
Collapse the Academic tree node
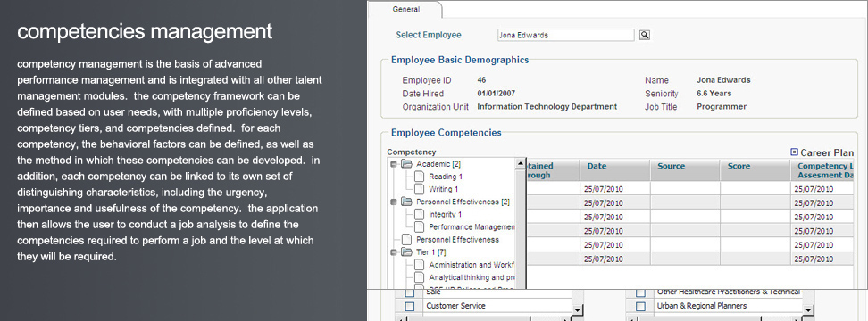pyautogui.click(x=394, y=164)
